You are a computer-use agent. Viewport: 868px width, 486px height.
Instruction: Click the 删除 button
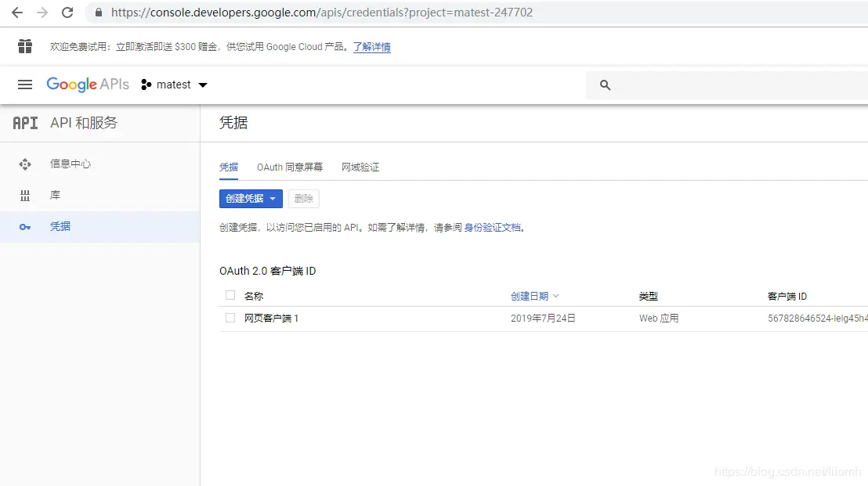tap(304, 199)
